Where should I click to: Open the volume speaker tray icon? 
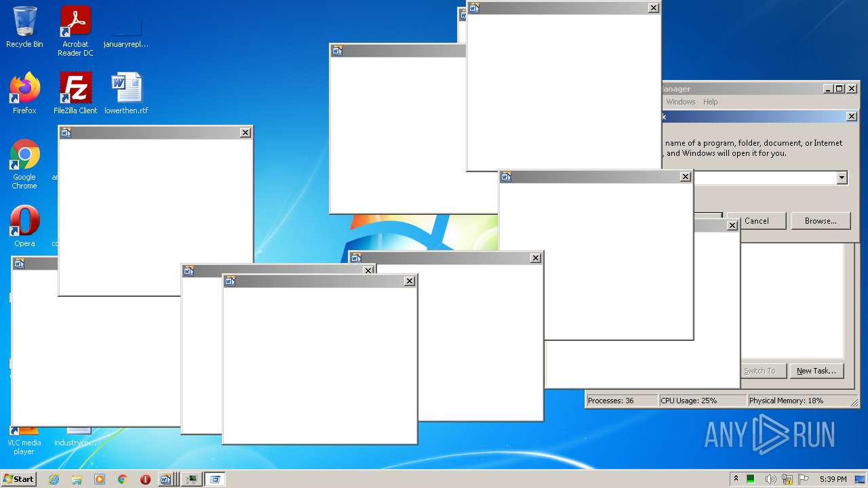pos(770,479)
